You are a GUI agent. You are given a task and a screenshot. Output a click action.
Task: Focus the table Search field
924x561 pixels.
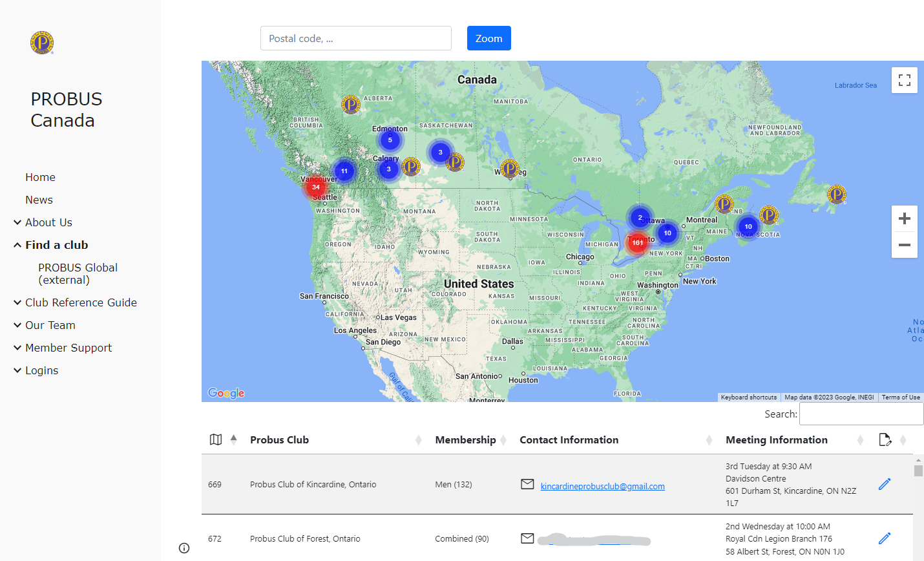click(861, 414)
